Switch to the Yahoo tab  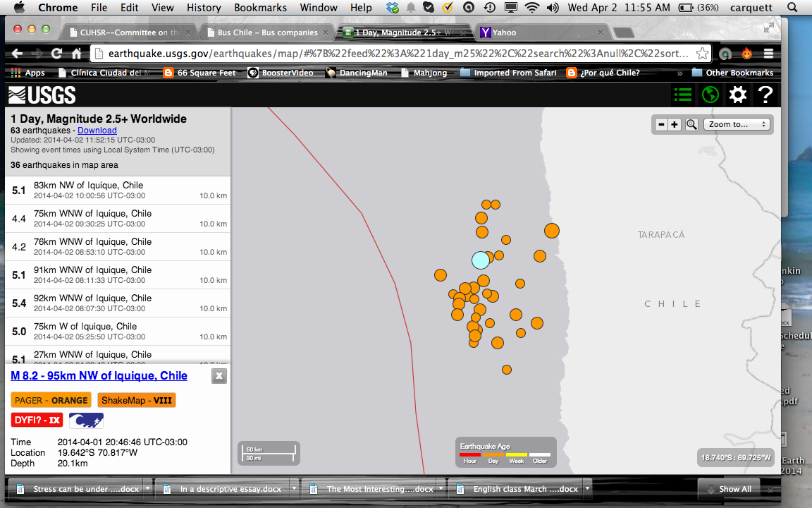pyautogui.click(x=542, y=32)
